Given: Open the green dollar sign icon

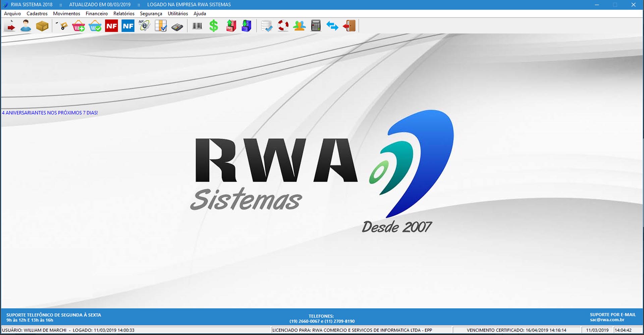Looking at the screenshot, I should [x=214, y=26].
